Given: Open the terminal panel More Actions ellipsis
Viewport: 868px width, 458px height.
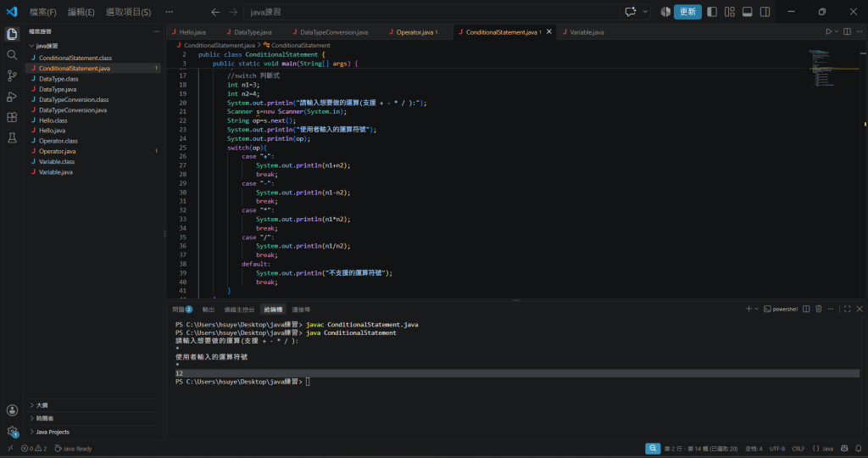Looking at the screenshot, I should pos(831,309).
